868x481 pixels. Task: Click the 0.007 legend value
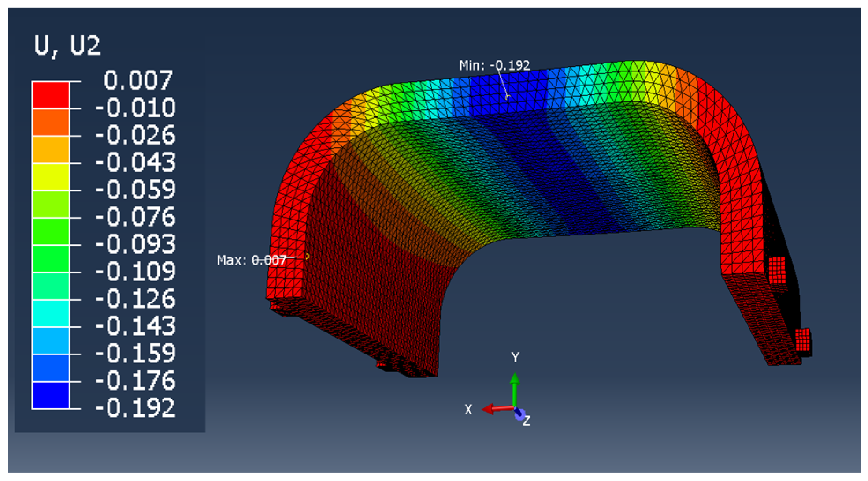click(138, 80)
